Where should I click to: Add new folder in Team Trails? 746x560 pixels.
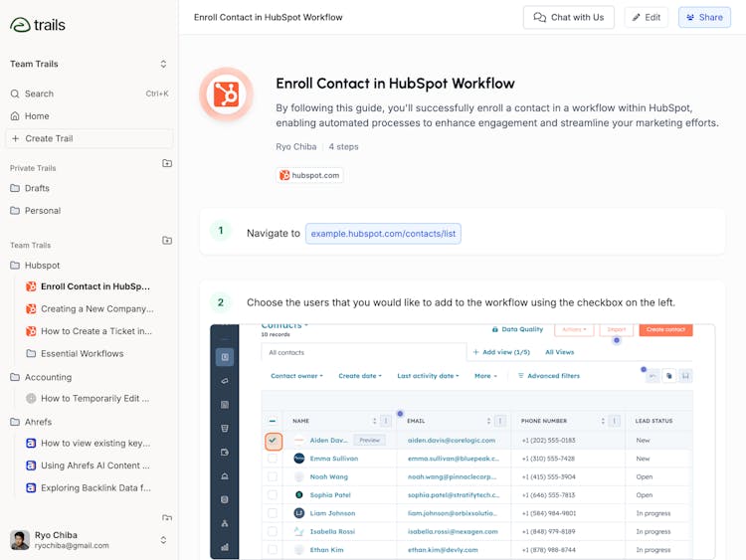point(167,241)
